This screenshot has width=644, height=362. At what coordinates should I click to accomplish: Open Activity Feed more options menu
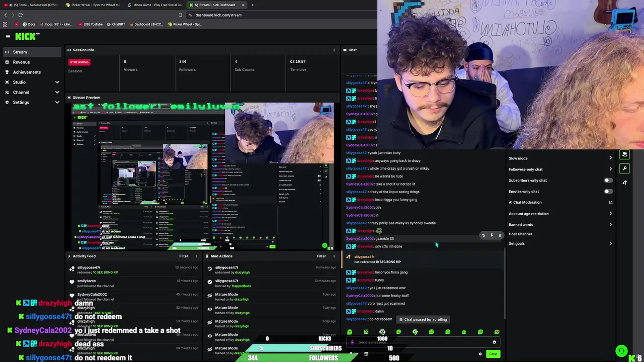tap(196, 256)
